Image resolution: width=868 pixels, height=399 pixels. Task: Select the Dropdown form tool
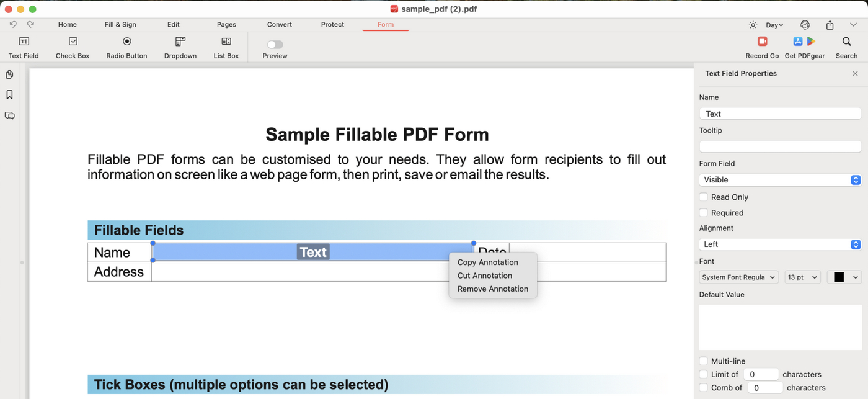[x=180, y=47]
